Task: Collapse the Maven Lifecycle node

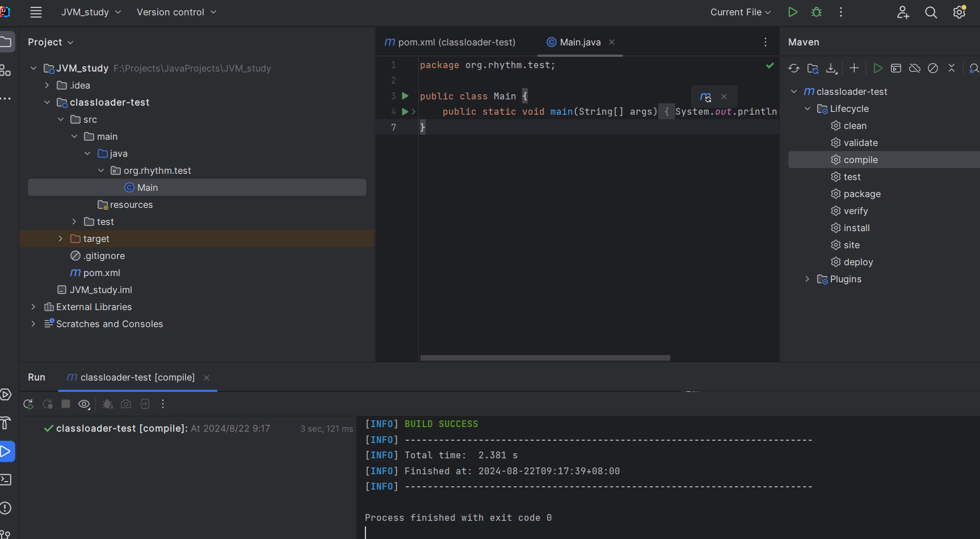Action: coord(807,108)
